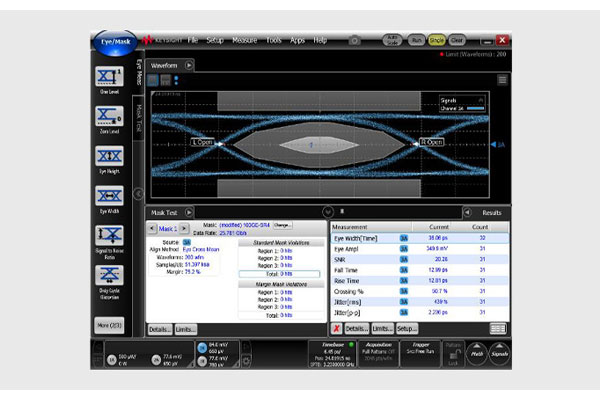Expand the Results panel left arrow
600x400 pixels.
[x=467, y=212]
